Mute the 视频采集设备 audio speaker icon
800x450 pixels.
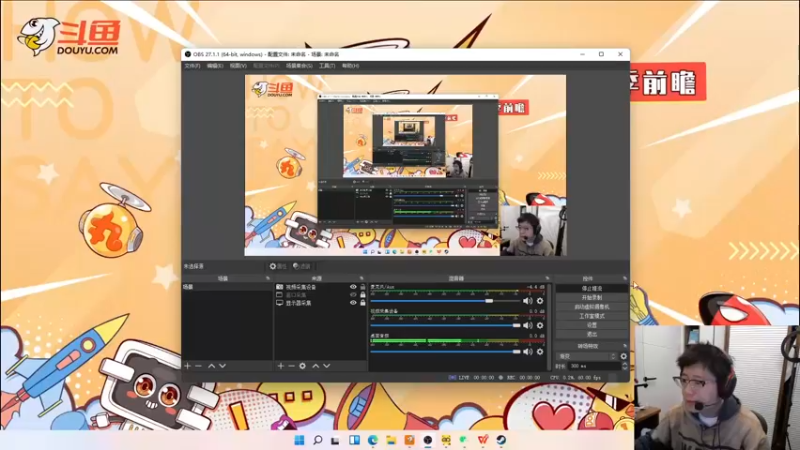tap(528, 325)
